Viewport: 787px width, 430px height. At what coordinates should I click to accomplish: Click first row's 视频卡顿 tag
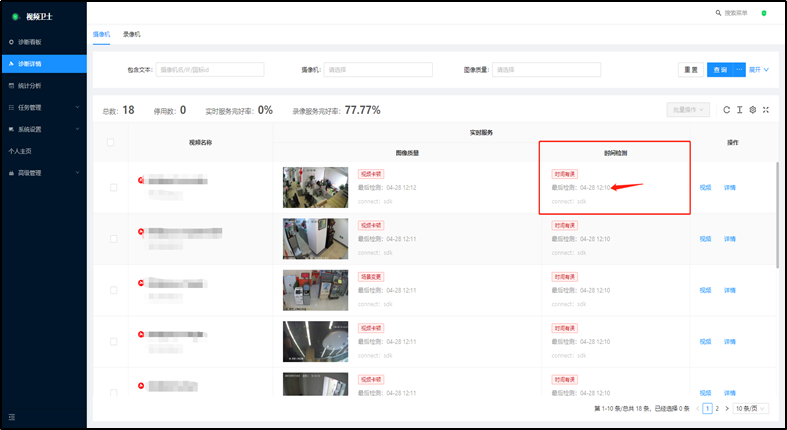pyautogui.click(x=371, y=174)
